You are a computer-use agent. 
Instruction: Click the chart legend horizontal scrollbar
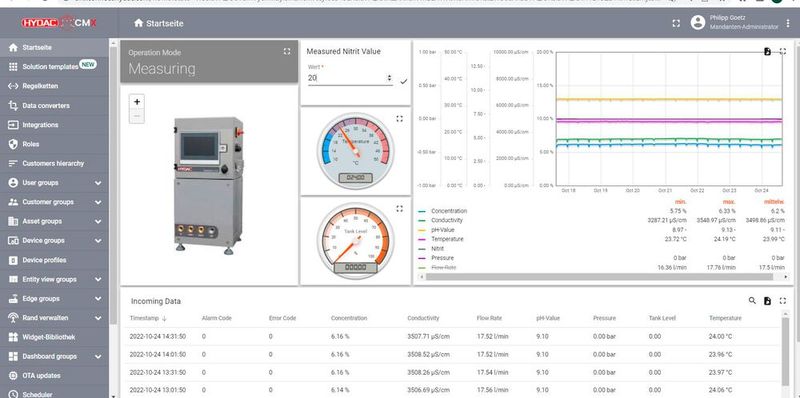coord(598,277)
